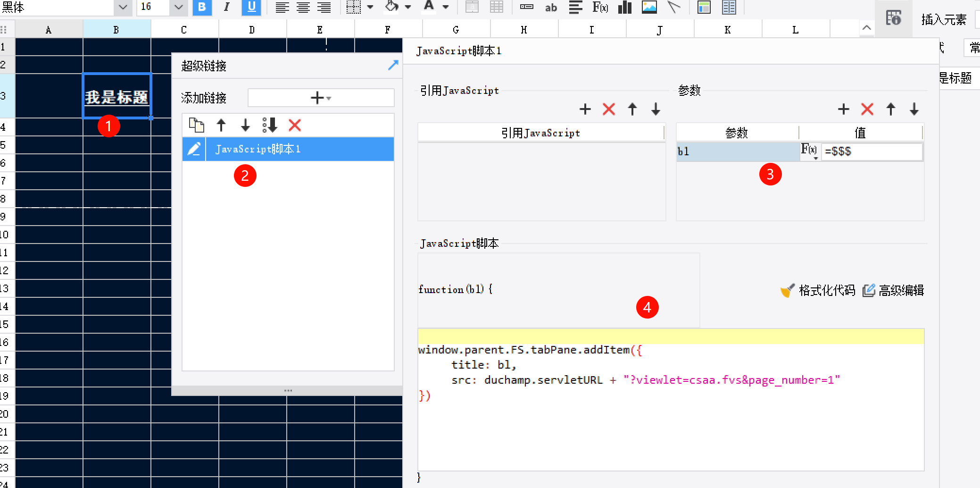Click the =$$$ value input field

click(872, 151)
